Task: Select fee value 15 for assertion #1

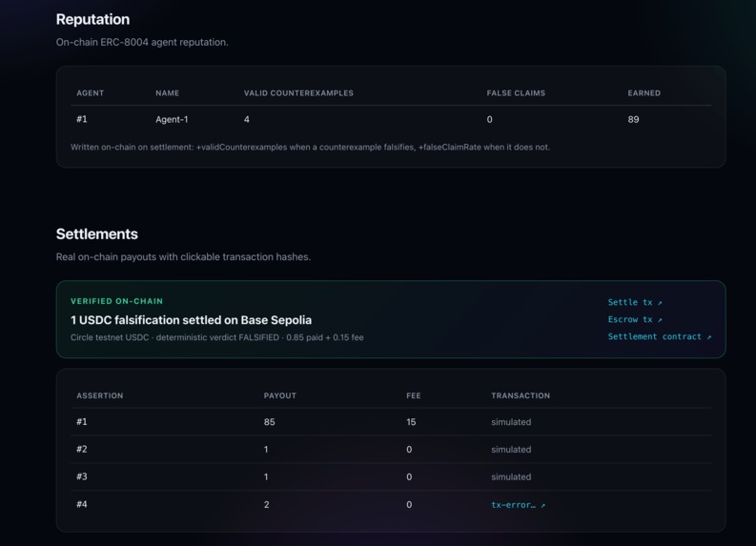Action: [x=411, y=422]
